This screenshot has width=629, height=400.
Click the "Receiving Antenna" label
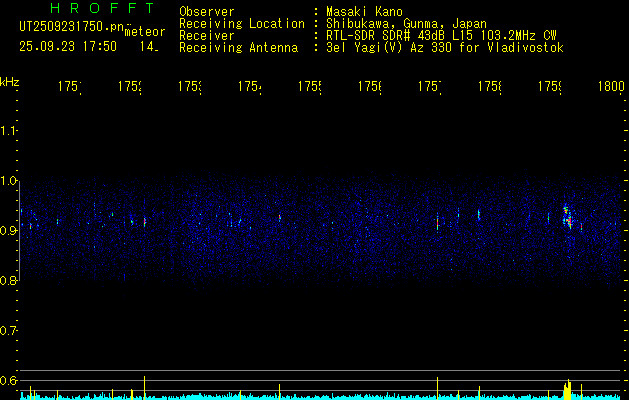tap(239, 48)
